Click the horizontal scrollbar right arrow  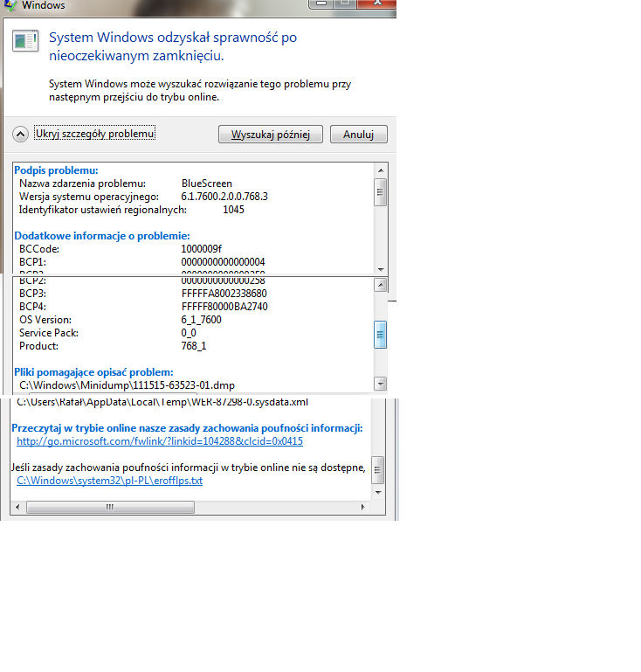point(363,507)
